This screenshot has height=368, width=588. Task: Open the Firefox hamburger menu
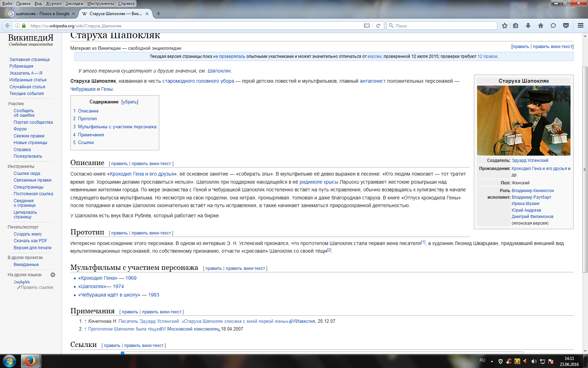580,26
